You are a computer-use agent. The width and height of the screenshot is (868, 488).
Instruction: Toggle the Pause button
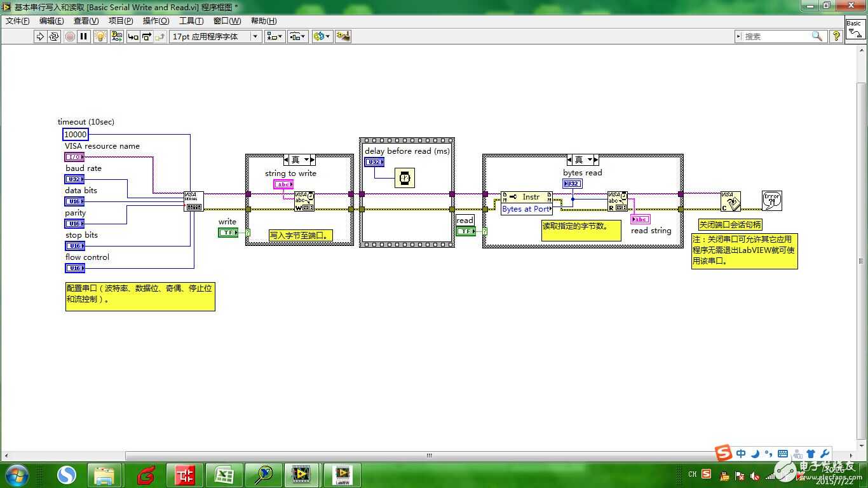[x=83, y=36]
